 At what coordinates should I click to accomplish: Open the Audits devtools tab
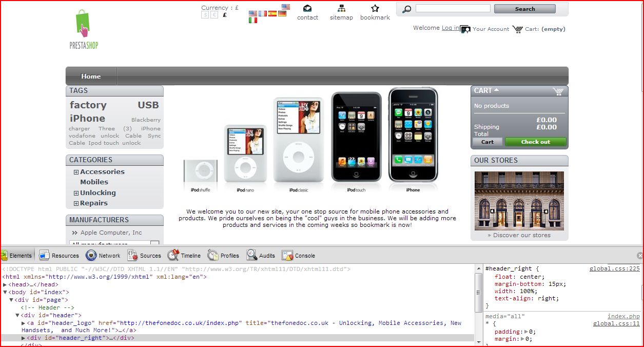coord(261,255)
